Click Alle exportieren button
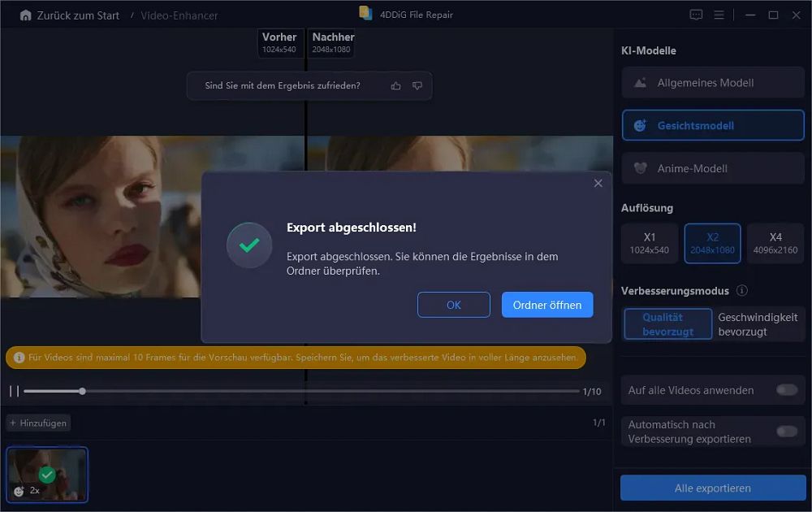This screenshot has width=812, height=512. point(713,488)
